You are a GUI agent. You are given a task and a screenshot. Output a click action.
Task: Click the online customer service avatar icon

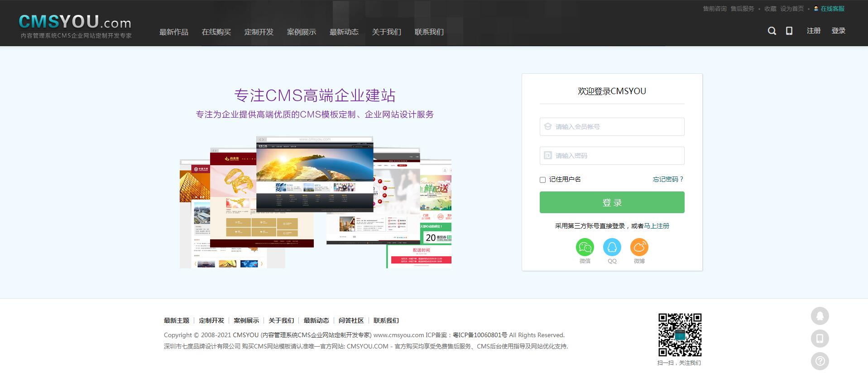pyautogui.click(x=816, y=9)
